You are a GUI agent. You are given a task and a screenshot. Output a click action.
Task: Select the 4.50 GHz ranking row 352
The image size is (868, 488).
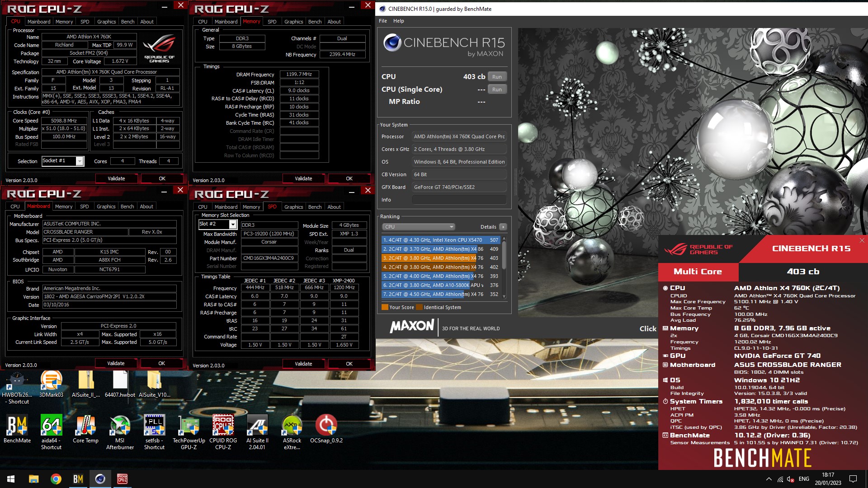441,294
